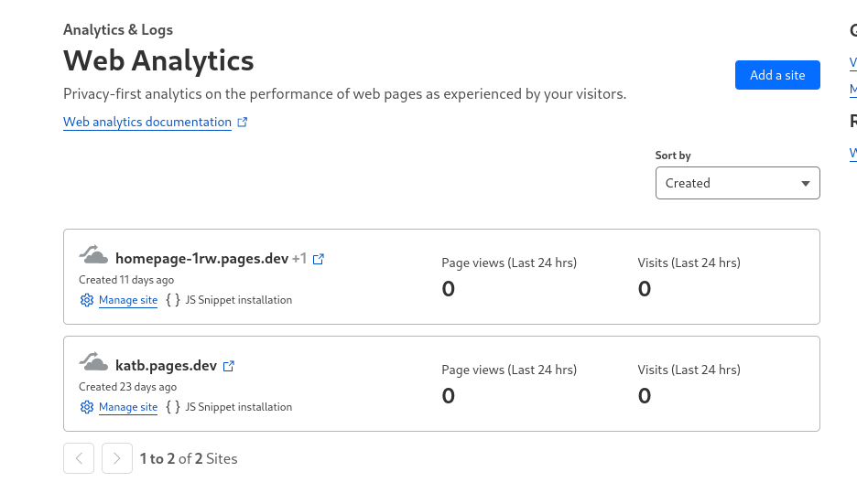Viewport: 857px width, 504px height.
Task: Click Page views count in katb.pages.dev card
Action: 449,396
